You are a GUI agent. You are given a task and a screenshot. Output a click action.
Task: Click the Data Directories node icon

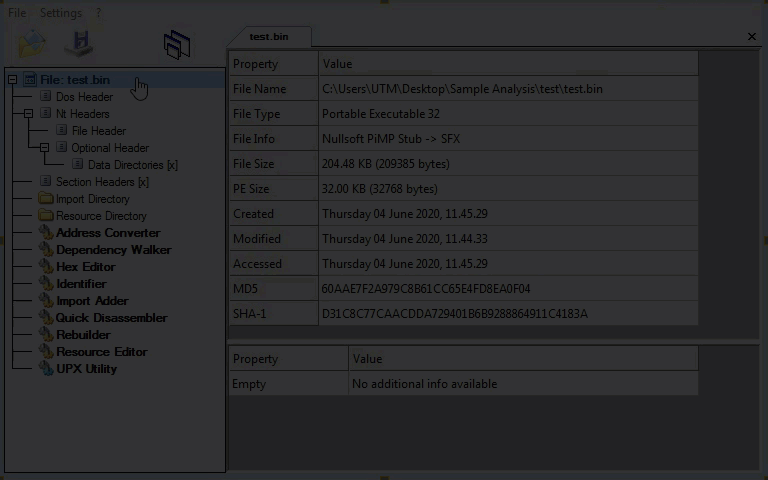click(77, 164)
